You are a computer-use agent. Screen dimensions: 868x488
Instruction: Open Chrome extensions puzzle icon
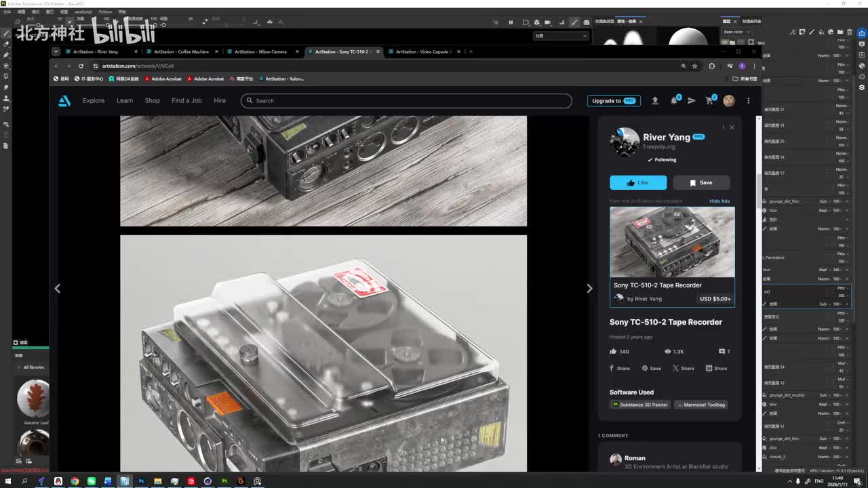pyautogui.click(x=711, y=66)
